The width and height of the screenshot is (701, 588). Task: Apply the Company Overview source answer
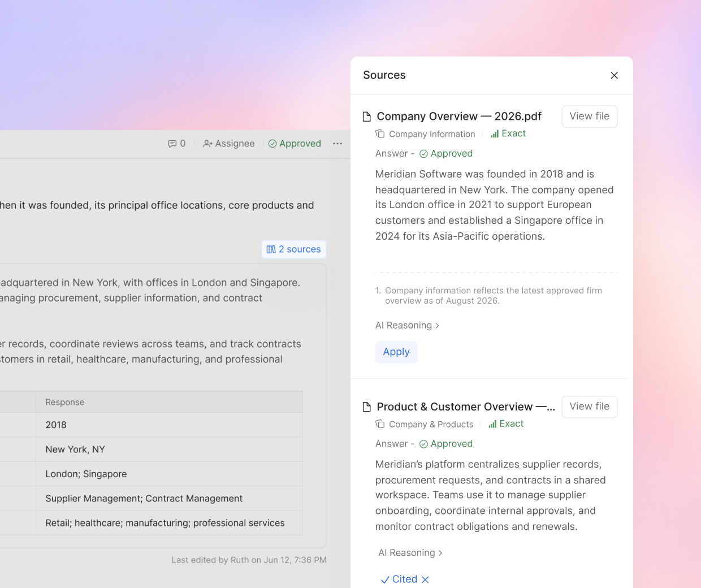click(396, 352)
